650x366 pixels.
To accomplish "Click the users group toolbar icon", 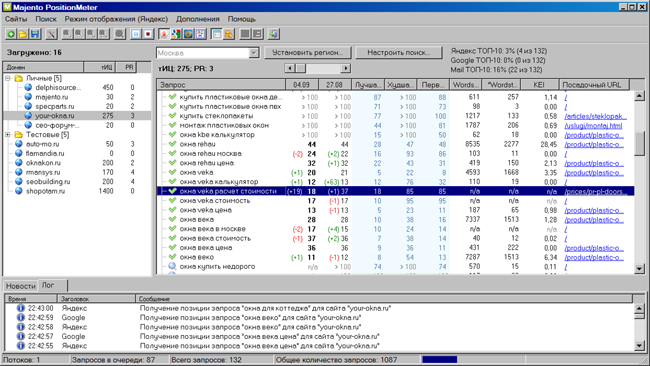I will click(x=228, y=34).
